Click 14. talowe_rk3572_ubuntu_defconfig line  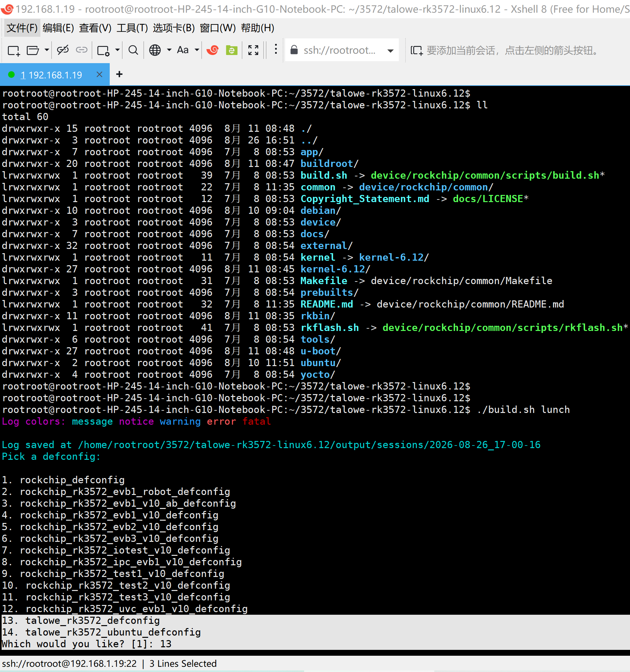tap(102, 632)
